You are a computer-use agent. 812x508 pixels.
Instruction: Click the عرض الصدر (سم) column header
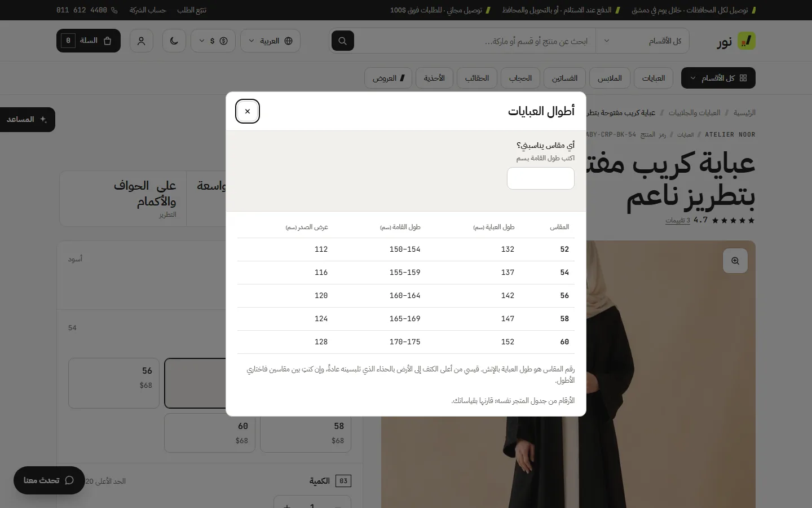tap(307, 227)
